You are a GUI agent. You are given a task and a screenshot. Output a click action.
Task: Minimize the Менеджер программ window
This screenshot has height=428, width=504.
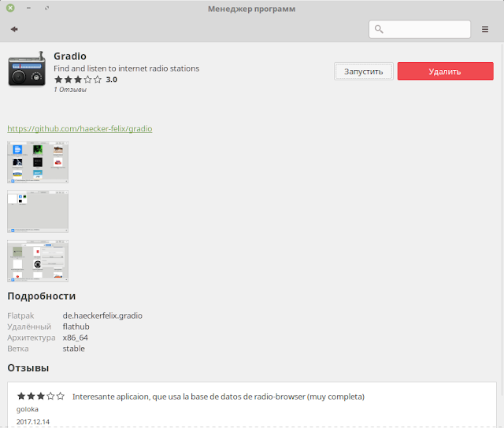28,8
